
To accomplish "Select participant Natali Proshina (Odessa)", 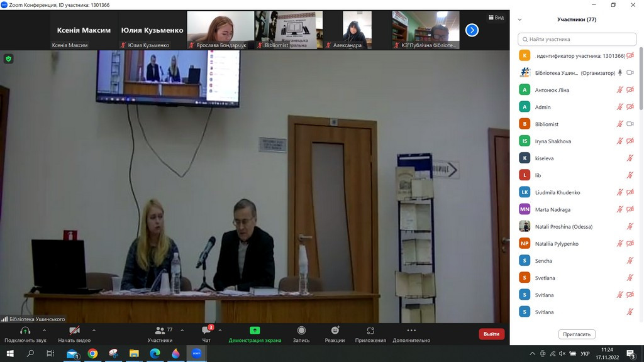I will tap(577, 226).
